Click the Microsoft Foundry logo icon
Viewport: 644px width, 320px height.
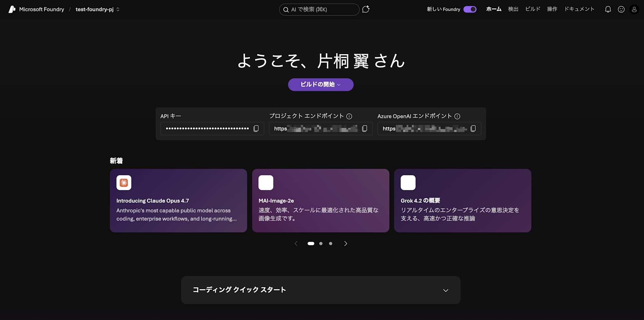click(x=12, y=9)
